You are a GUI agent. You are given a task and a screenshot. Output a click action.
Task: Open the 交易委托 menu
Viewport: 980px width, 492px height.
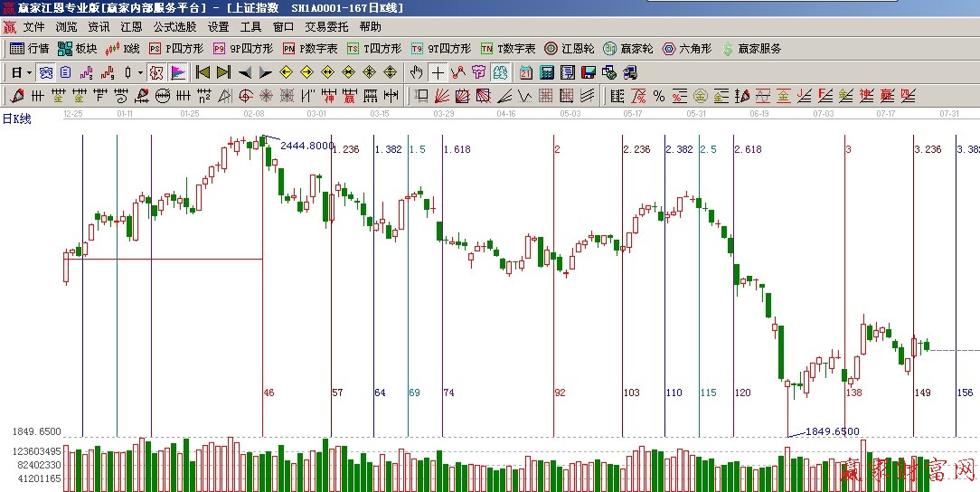tap(326, 27)
